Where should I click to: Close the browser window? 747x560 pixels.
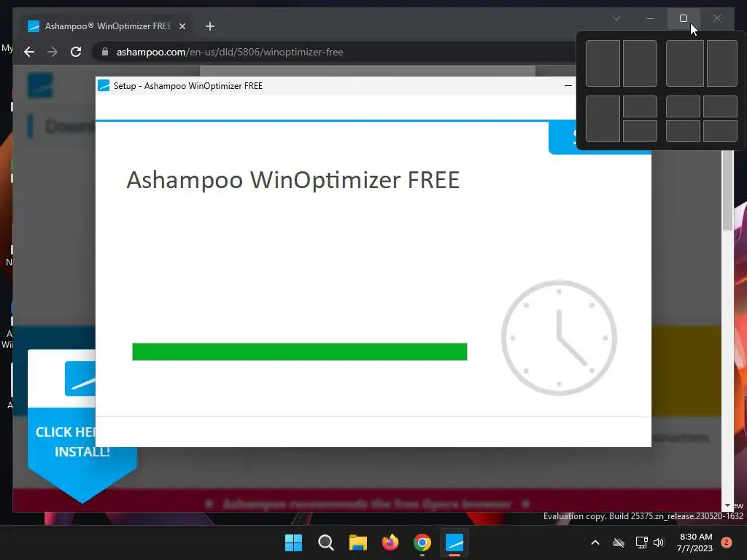[716, 18]
